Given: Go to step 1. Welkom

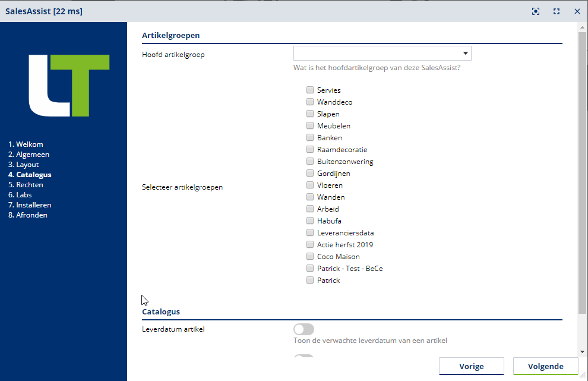Looking at the screenshot, I should coord(26,144).
